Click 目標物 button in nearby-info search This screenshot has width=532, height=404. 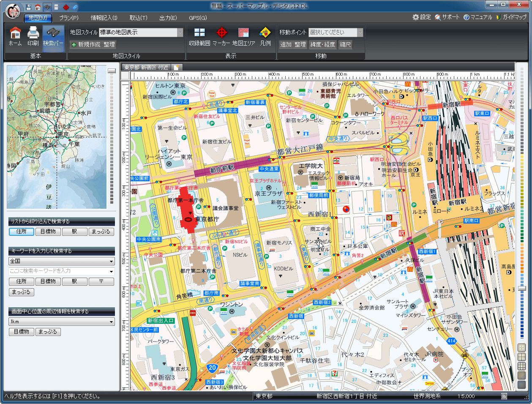click(22, 332)
